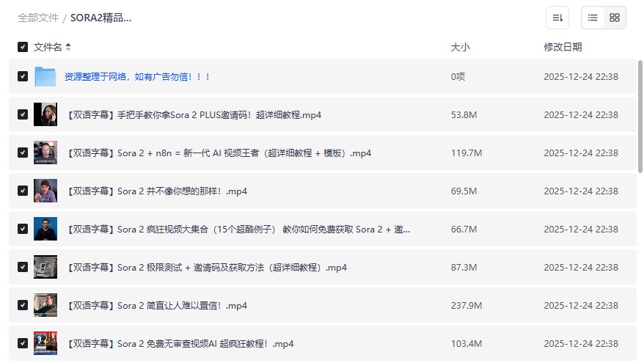Image resolution: width=644 pixels, height=363 pixels.
Task: Select the 237.9M size value
Action: tap(466, 305)
